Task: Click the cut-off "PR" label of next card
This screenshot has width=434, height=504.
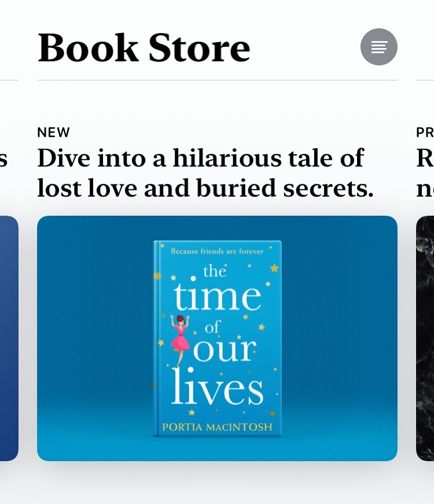Action: (425, 133)
